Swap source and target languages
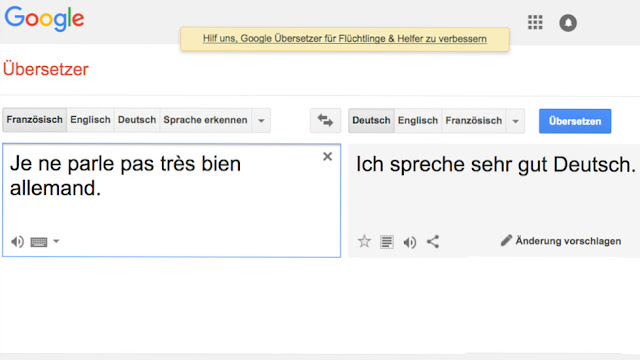This screenshot has width=640, height=360. [325, 120]
